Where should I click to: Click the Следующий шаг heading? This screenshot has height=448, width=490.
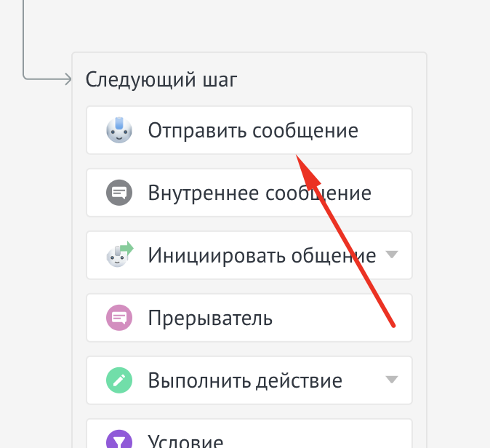(161, 79)
